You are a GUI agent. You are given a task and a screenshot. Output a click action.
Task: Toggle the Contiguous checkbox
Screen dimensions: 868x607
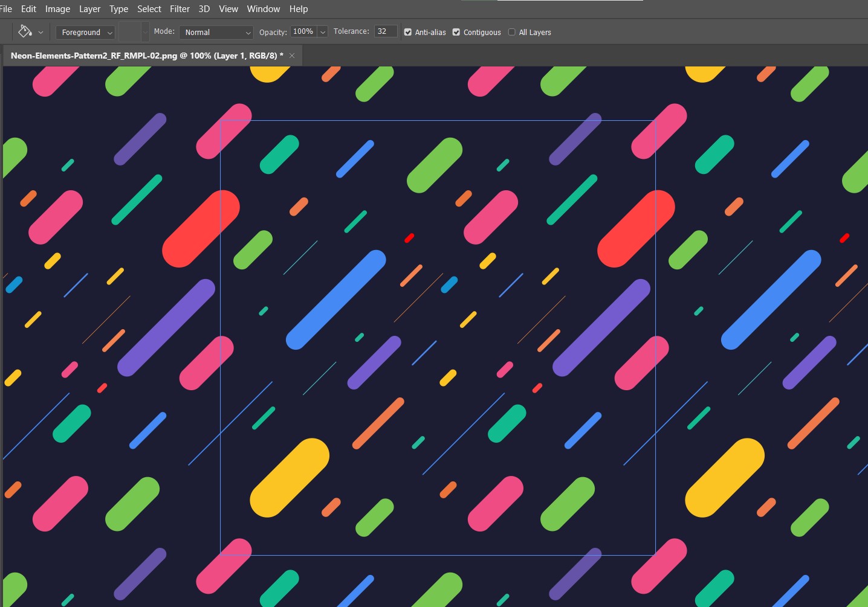tap(456, 32)
